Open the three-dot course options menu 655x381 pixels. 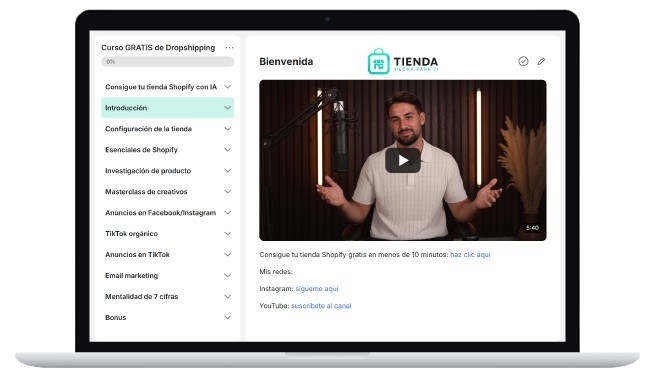click(x=229, y=48)
